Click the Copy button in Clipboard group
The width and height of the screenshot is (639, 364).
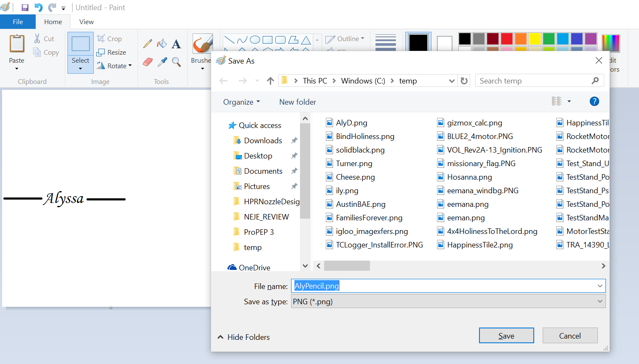click(x=46, y=53)
